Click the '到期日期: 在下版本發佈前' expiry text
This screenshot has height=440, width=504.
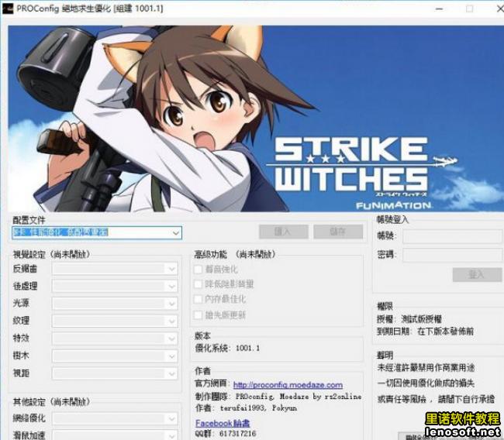(x=425, y=332)
